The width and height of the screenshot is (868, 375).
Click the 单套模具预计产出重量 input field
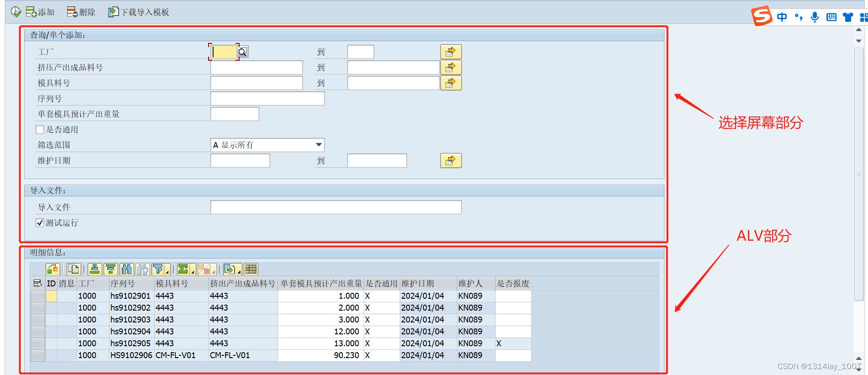(235, 114)
